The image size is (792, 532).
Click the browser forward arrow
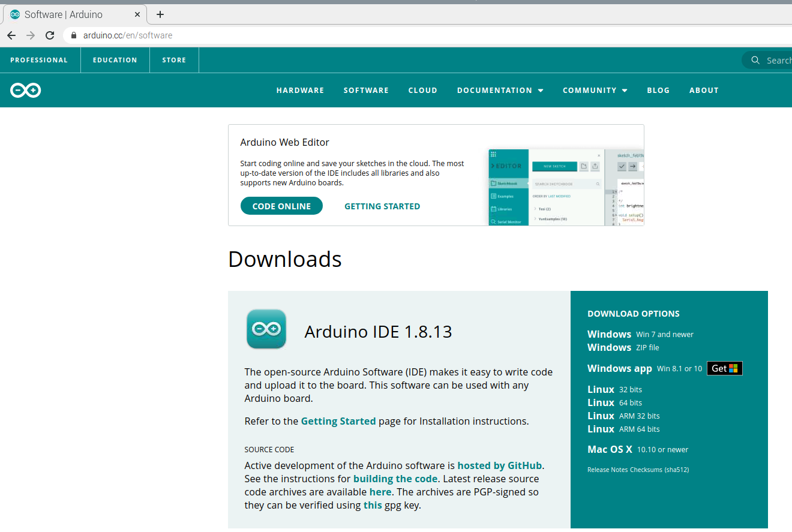pyautogui.click(x=31, y=35)
